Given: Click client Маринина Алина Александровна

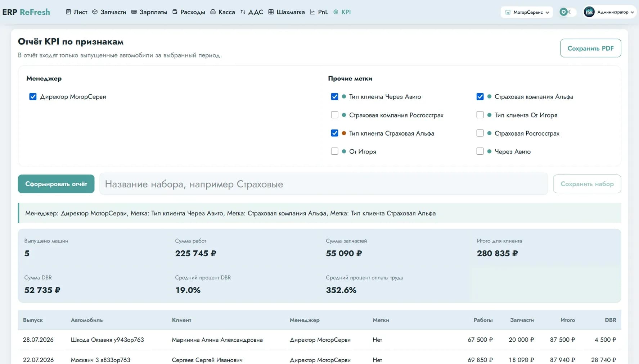Looking at the screenshot, I should pos(217,340).
